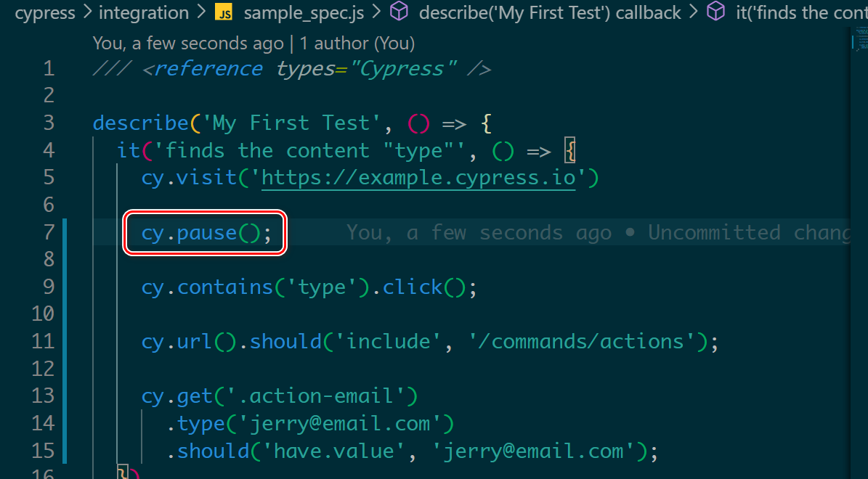Click the JS file icon in the breadcrumb
Image resolution: width=868 pixels, height=479 pixels.
pyautogui.click(x=224, y=13)
